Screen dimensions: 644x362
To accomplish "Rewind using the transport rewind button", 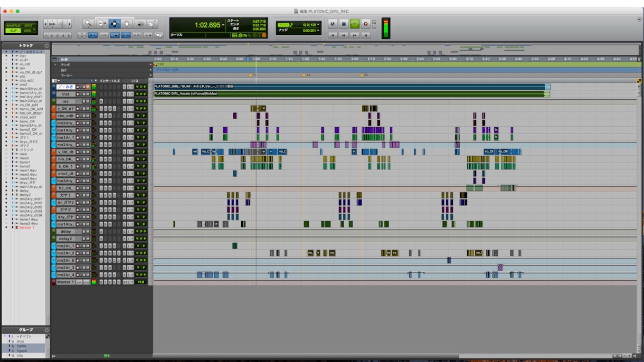I will [x=344, y=35].
